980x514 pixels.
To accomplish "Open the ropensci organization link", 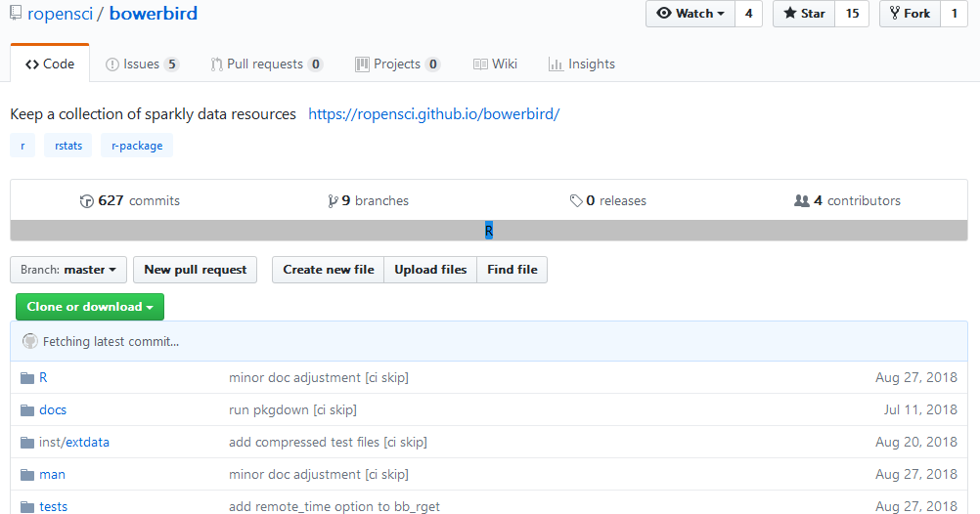I will tap(60, 13).
